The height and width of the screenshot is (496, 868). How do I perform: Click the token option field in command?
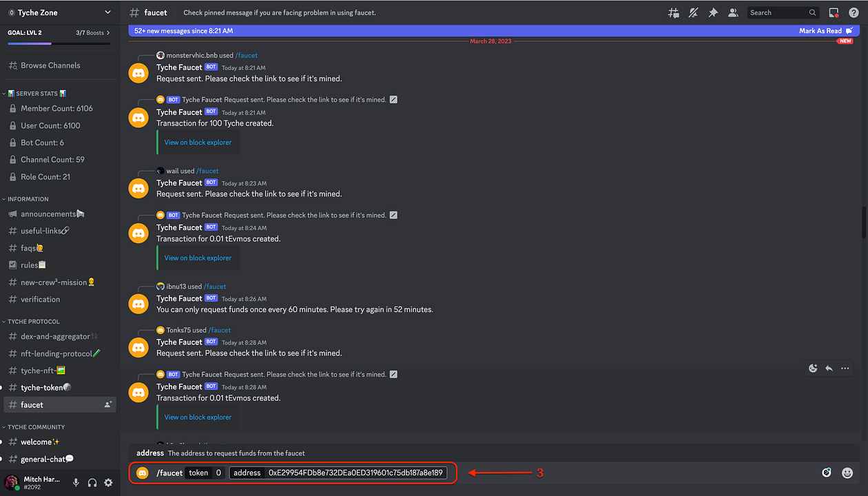coord(205,473)
